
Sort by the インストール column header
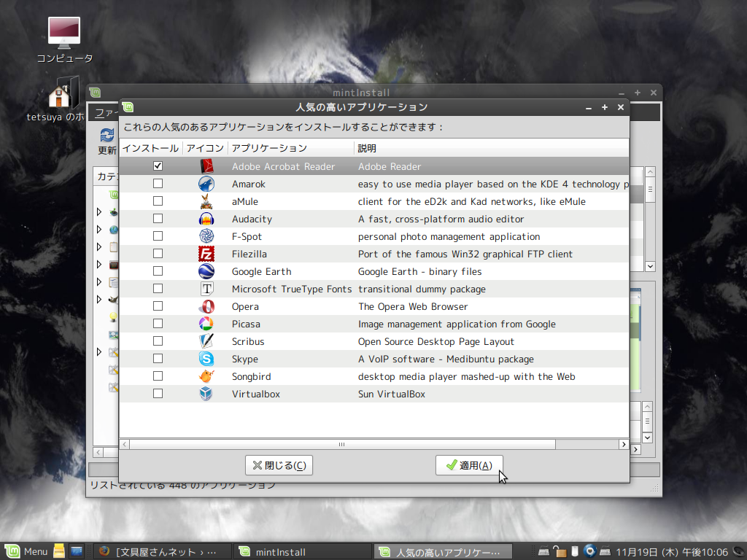[x=150, y=148]
